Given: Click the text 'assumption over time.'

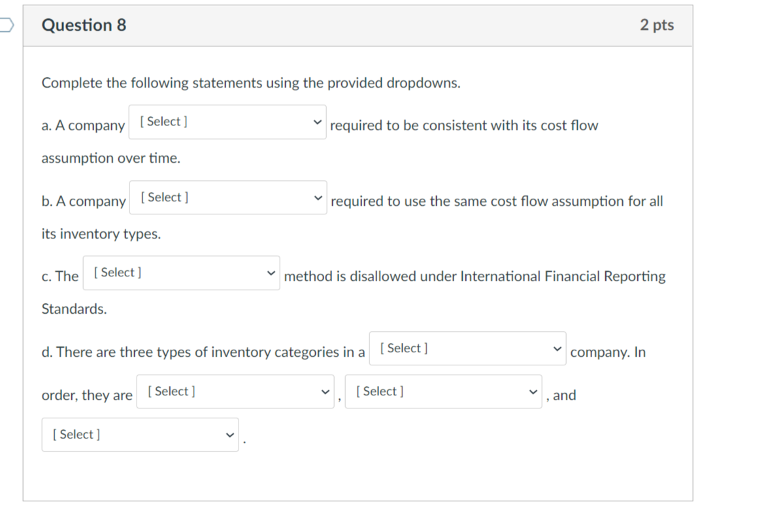Looking at the screenshot, I should tap(111, 158).
